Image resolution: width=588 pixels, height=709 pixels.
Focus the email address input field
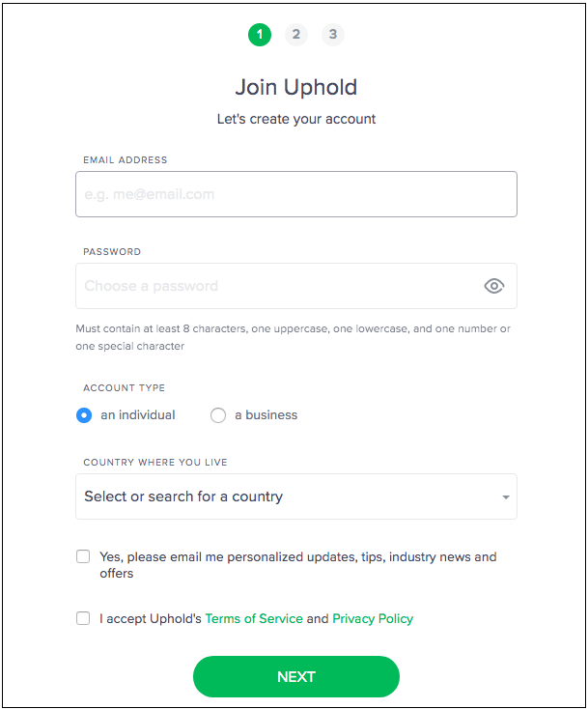point(296,194)
